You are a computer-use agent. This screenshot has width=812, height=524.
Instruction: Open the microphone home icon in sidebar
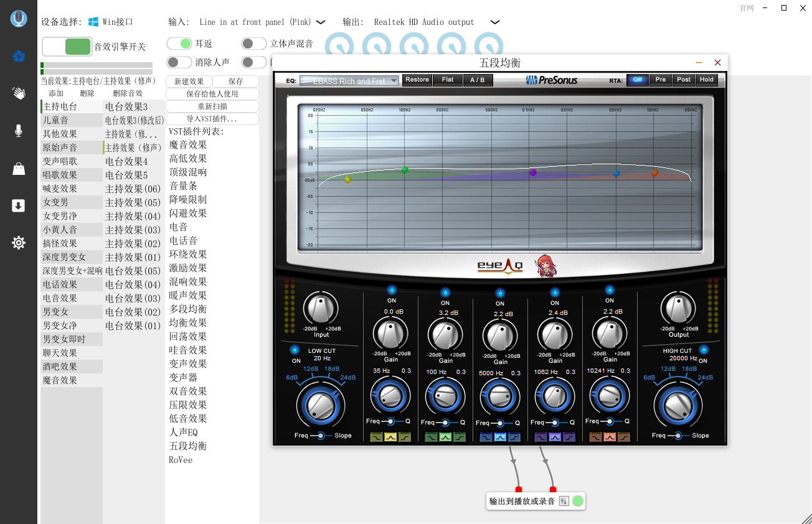tap(19, 19)
